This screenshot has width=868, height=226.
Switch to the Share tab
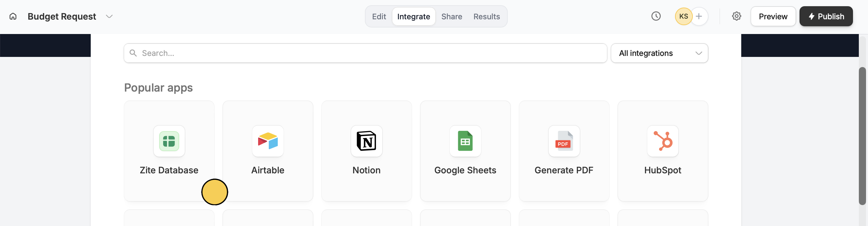(x=451, y=16)
